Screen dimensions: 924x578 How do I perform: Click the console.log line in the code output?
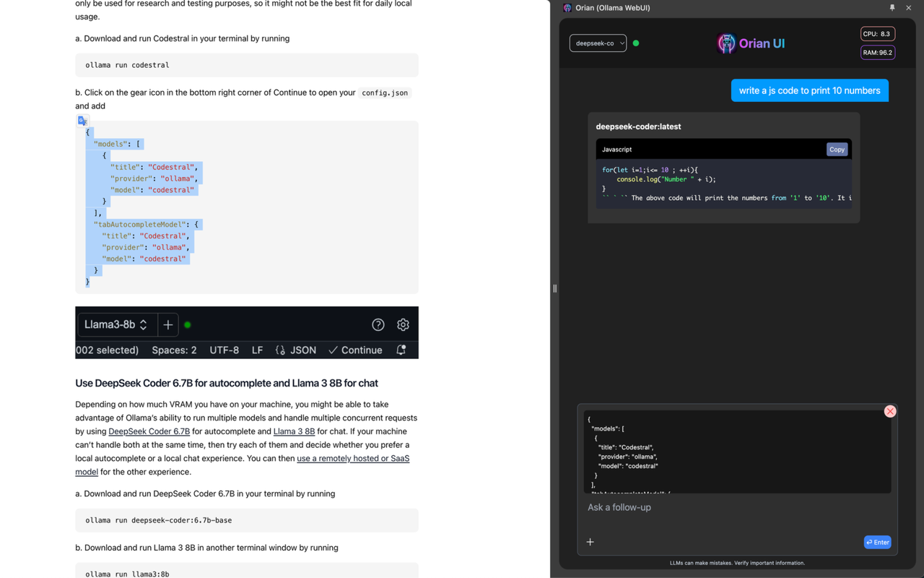point(666,179)
